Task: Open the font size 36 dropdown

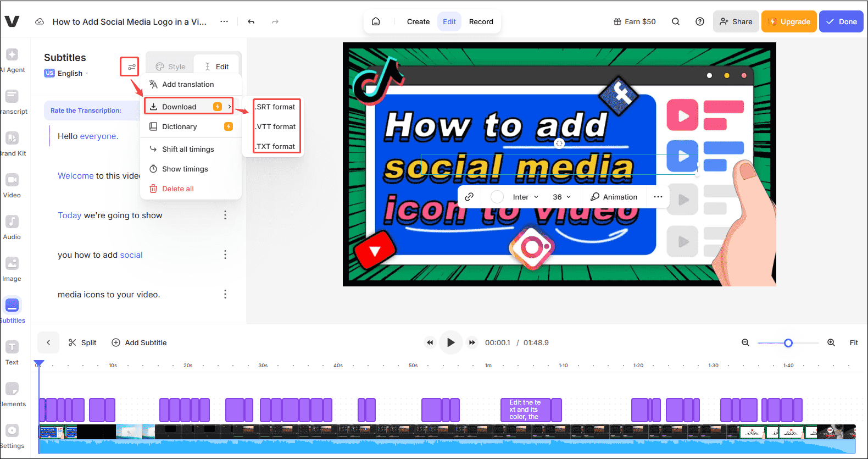Action: click(x=561, y=197)
